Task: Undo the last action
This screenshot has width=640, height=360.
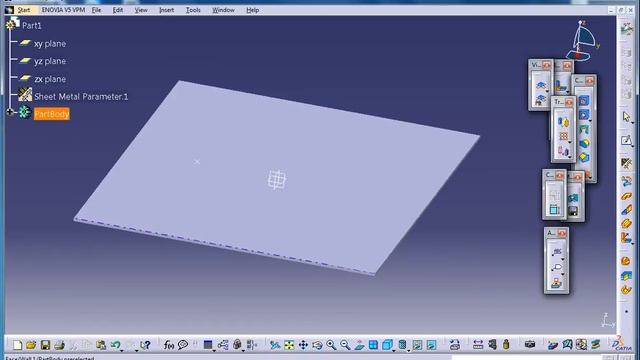Action: click(x=115, y=345)
